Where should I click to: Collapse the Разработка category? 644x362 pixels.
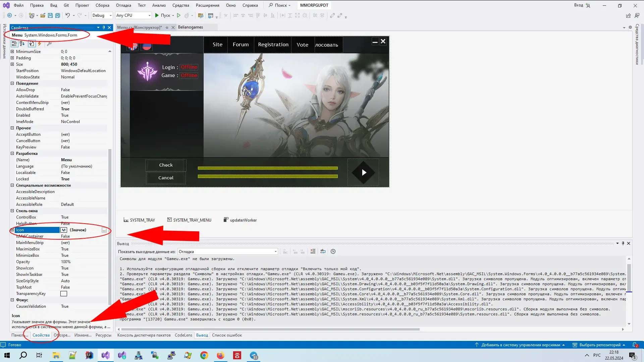(12, 154)
